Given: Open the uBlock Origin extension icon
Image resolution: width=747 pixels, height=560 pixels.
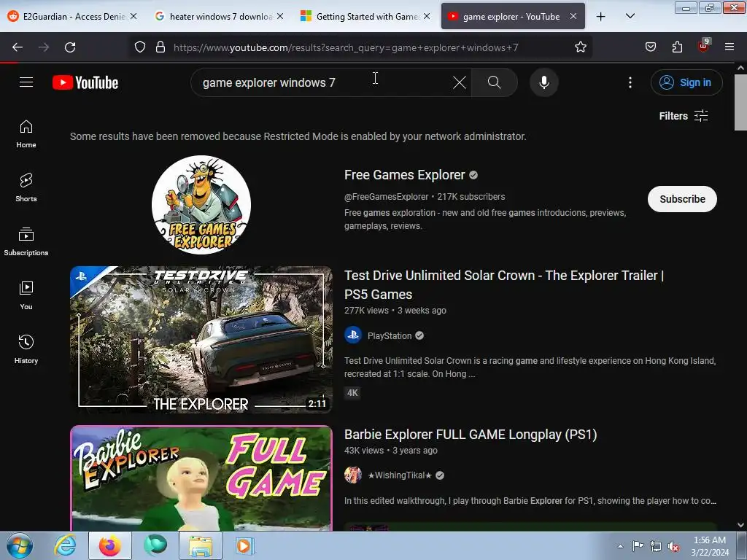Looking at the screenshot, I should click(x=704, y=46).
